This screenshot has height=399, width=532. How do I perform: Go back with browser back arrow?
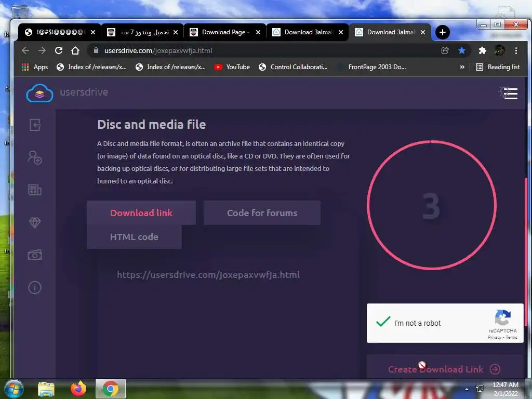coord(25,50)
